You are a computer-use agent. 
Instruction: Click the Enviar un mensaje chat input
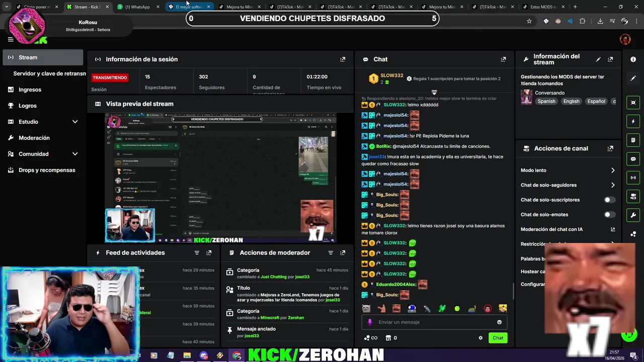(434, 322)
